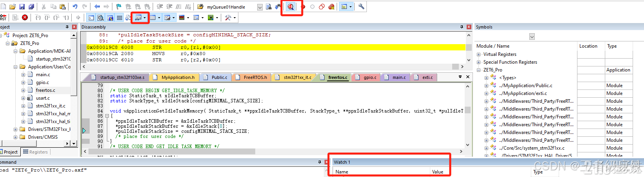Open the Incremental Find icon
The width and height of the screenshot is (644, 177).
pos(278,7)
